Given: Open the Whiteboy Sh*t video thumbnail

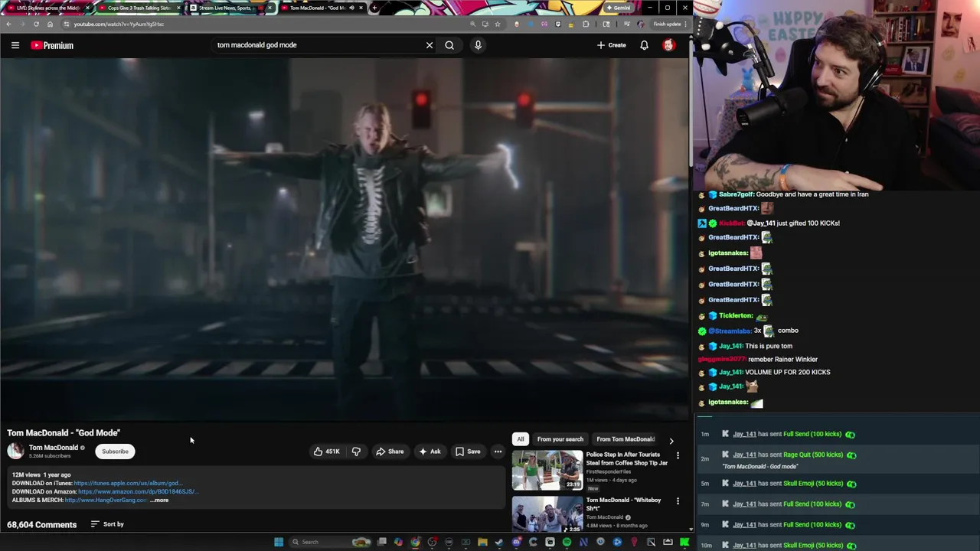Looking at the screenshot, I should (x=547, y=514).
